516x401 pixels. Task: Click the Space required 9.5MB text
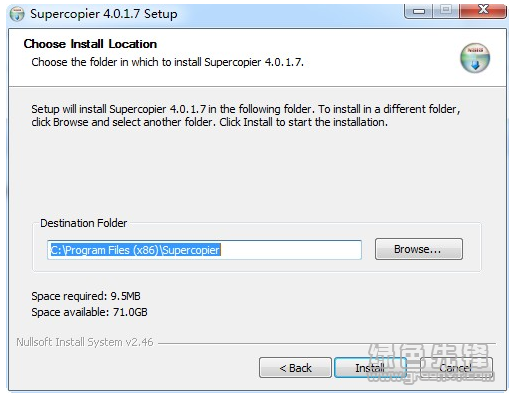(x=86, y=296)
